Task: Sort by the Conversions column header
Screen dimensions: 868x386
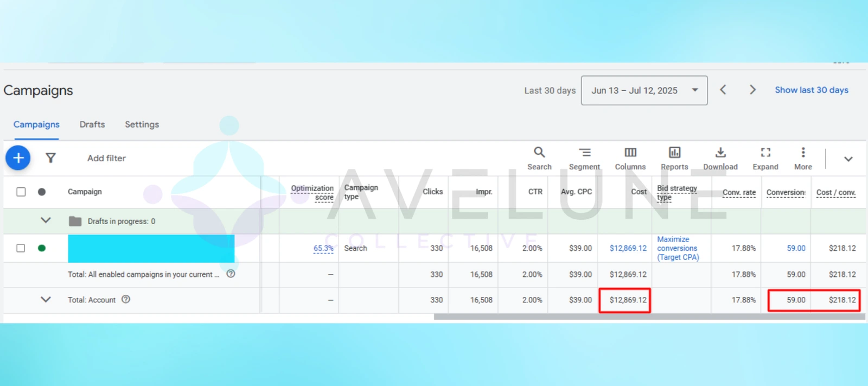Action: tap(786, 192)
